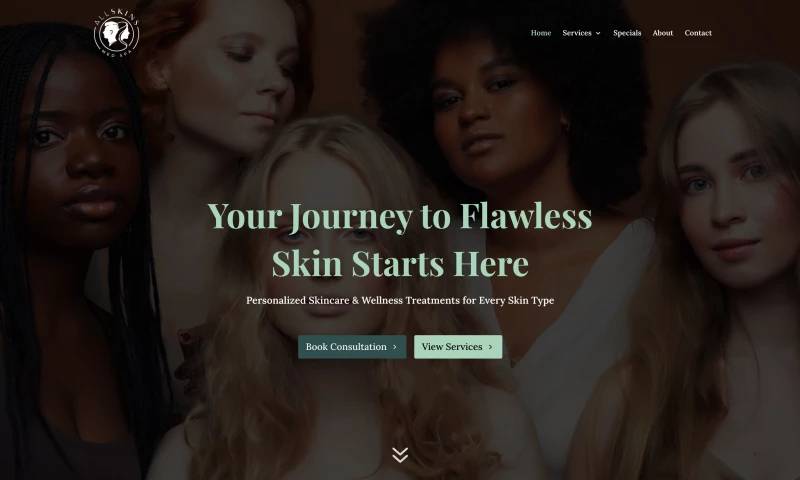Click the face of the rightmost blonde woman
This screenshot has width=800, height=480.
[x=735, y=194]
